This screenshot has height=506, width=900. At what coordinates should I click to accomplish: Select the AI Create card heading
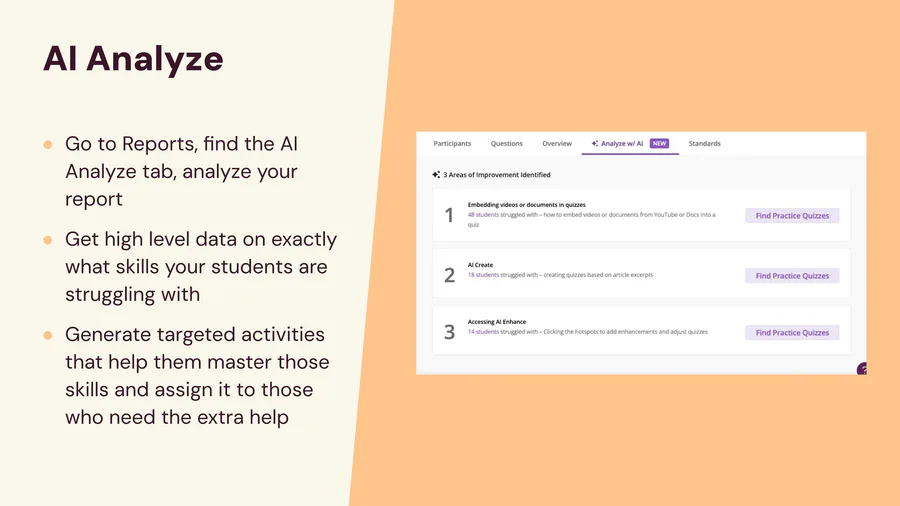(x=480, y=265)
